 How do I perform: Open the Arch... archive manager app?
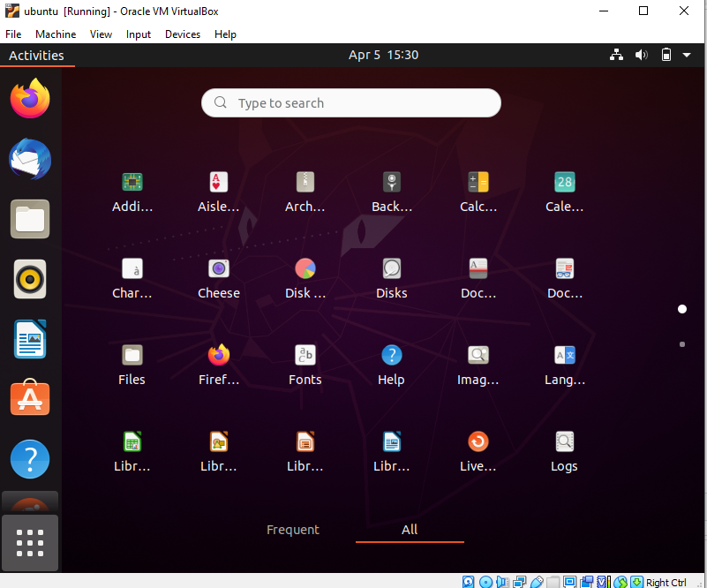(305, 192)
